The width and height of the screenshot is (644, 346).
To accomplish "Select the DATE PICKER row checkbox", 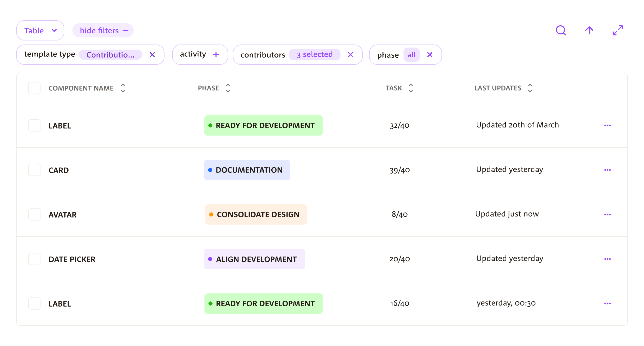I will pyautogui.click(x=34, y=259).
